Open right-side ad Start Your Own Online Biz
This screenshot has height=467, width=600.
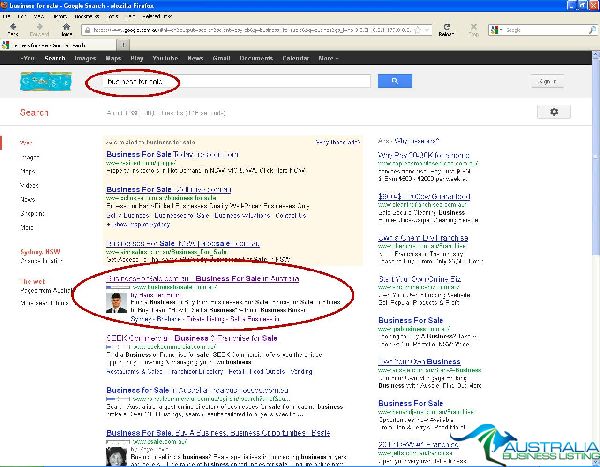pos(420,279)
